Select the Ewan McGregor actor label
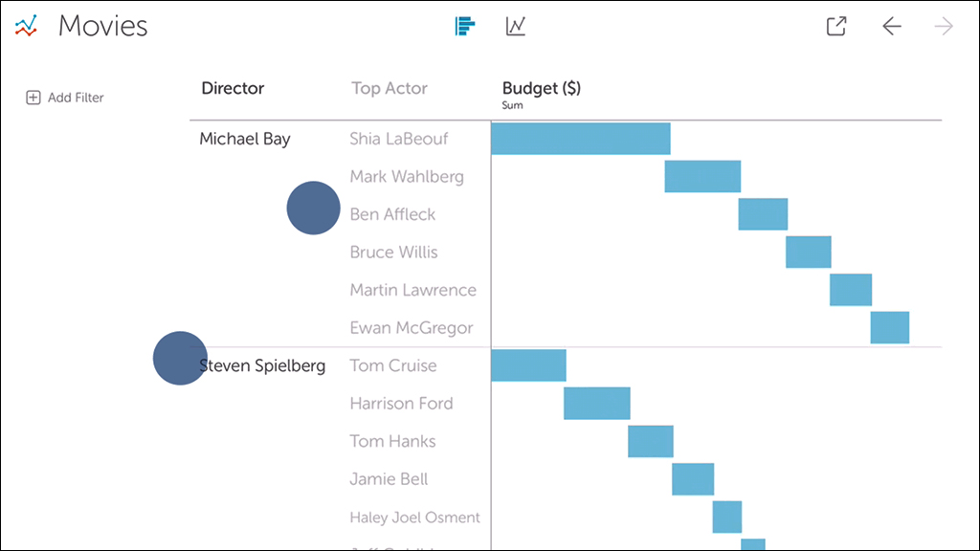The image size is (980, 551). tap(412, 328)
